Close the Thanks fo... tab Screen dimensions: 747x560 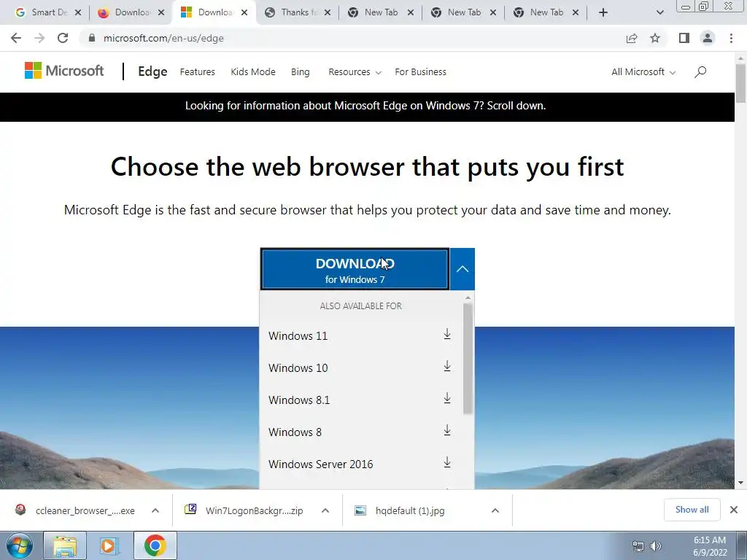(328, 12)
